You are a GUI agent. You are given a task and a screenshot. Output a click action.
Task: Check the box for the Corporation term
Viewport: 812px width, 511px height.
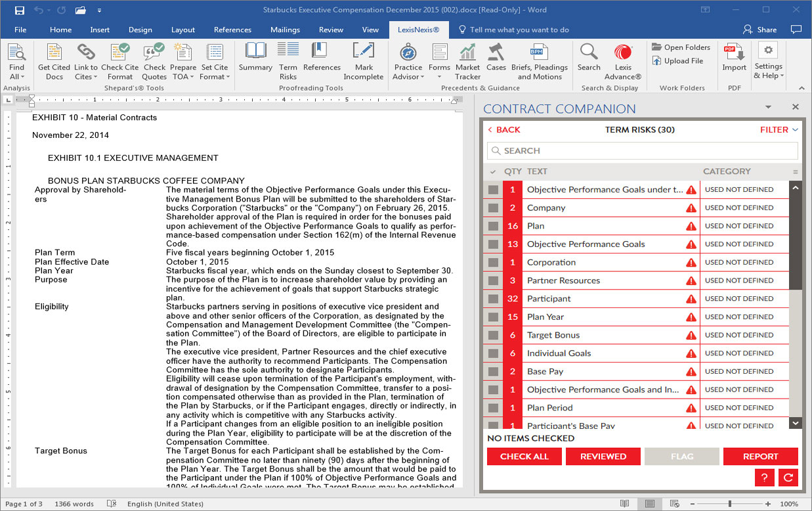pyautogui.click(x=493, y=263)
